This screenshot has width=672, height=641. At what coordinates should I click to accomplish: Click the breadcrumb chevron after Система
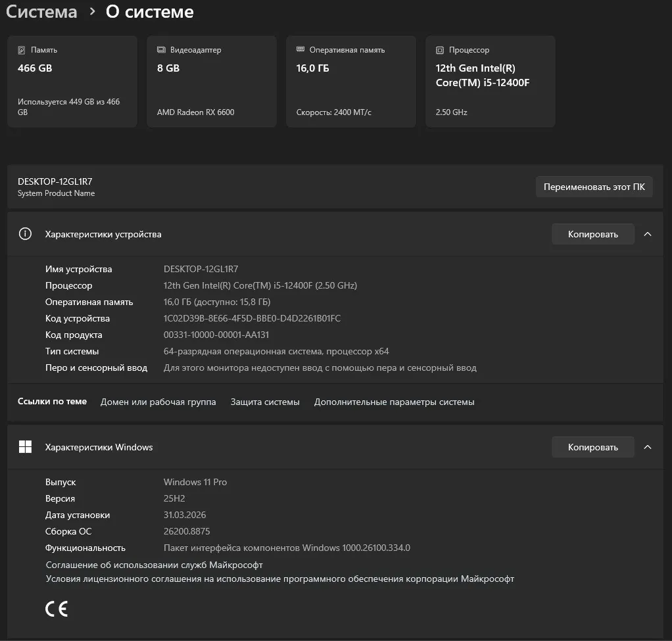pos(92,12)
